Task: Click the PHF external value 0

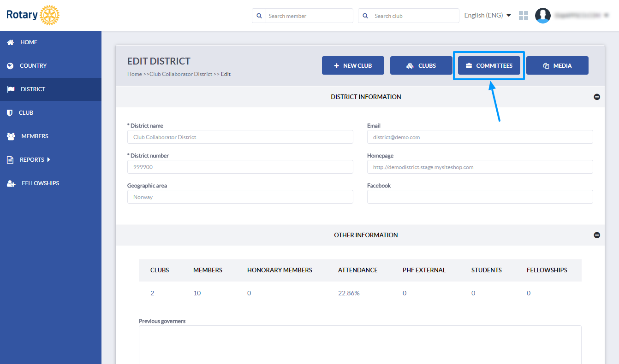Action: click(405, 293)
